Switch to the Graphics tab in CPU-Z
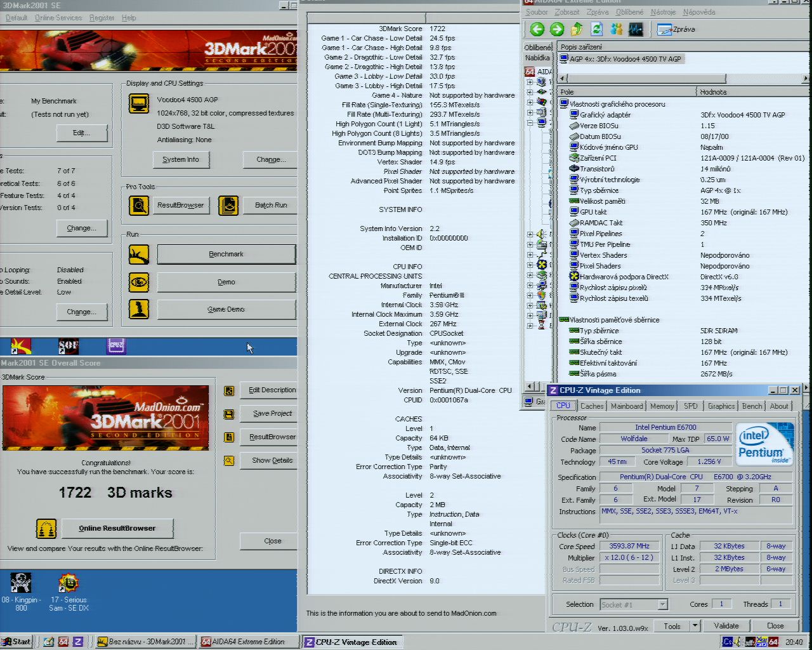 pyautogui.click(x=721, y=406)
